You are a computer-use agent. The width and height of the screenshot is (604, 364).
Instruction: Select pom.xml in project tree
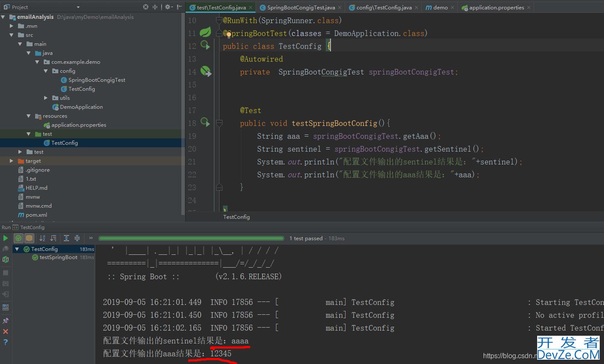point(36,215)
